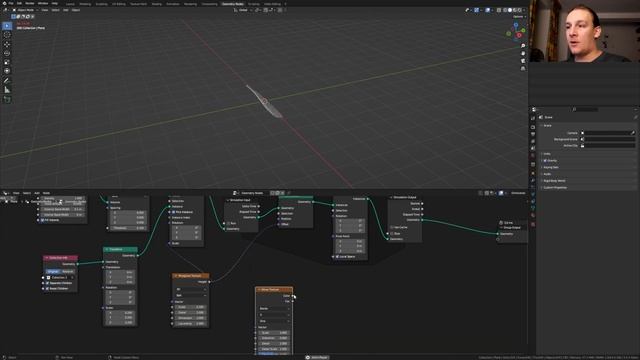Click the Camera field in Scene properties

coord(607,133)
